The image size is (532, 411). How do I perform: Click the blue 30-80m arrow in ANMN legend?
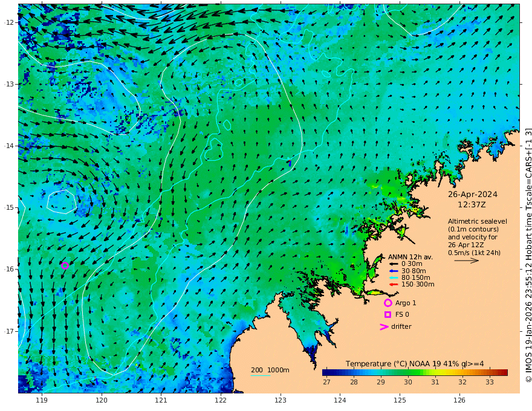coord(394,271)
